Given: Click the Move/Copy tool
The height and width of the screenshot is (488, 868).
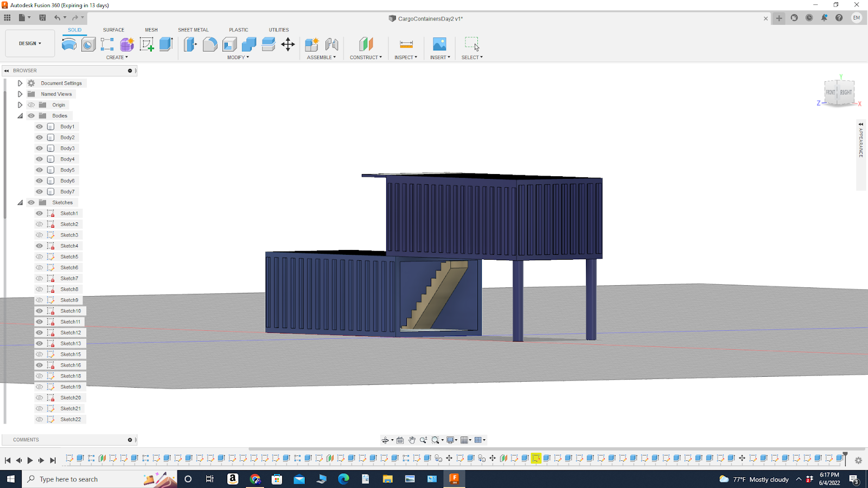Looking at the screenshot, I should [x=288, y=44].
